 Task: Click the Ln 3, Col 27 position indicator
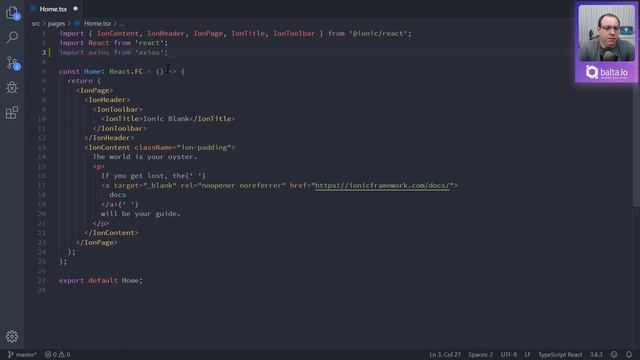444,354
